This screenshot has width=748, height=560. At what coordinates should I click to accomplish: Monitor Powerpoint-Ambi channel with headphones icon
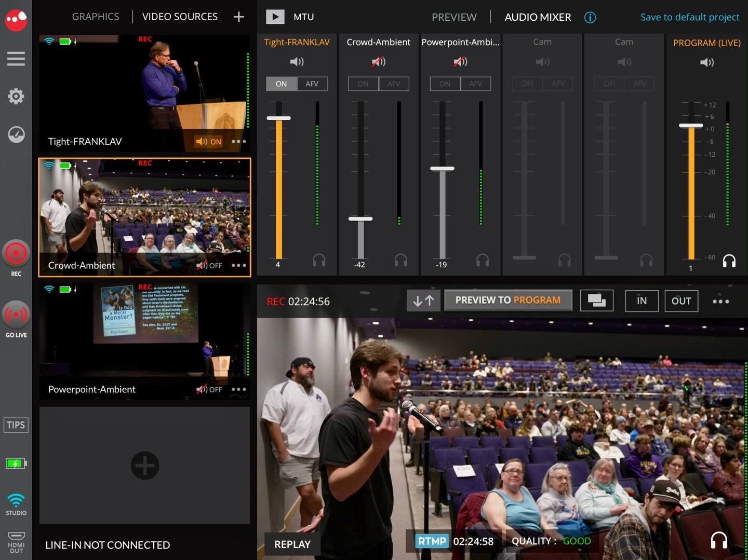tap(483, 260)
